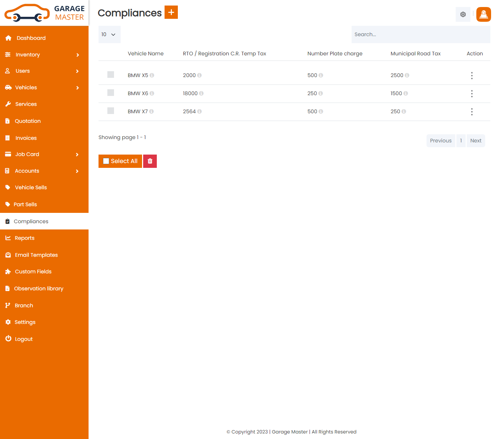The image size is (504, 439).
Task: Open the settings gear icon in header
Action: [x=463, y=14]
